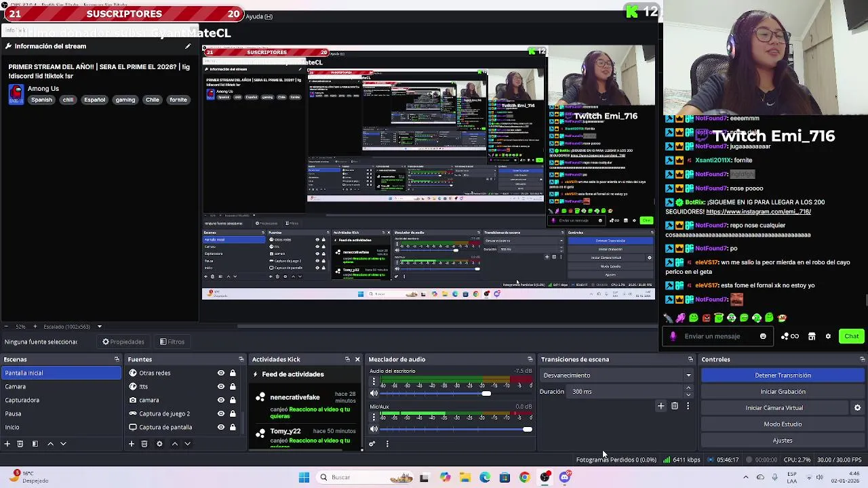The height and width of the screenshot is (488, 868).
Task: Remove selected scene with trash icon
Action: click(x=20, y=444)
